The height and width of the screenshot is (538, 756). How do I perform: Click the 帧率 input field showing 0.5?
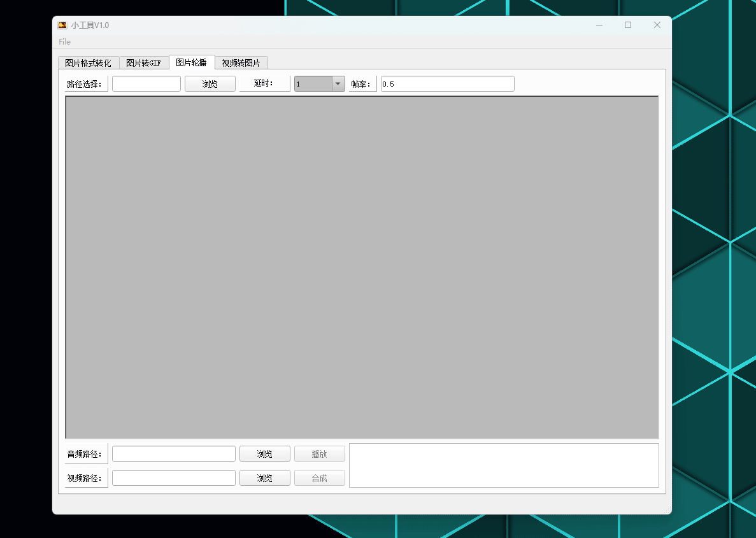coord(448,84)
